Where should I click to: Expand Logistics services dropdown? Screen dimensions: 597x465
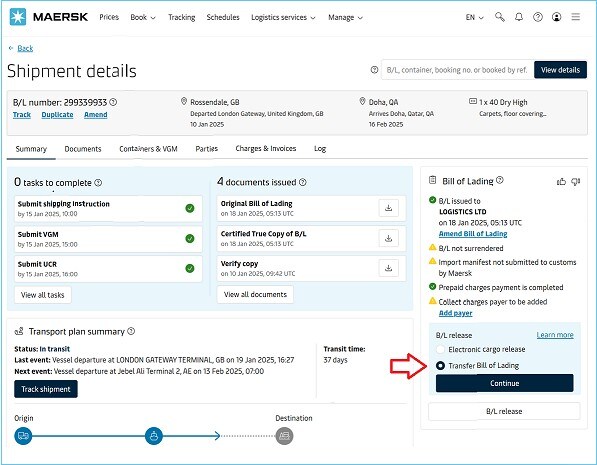click(x=283, y=18)
